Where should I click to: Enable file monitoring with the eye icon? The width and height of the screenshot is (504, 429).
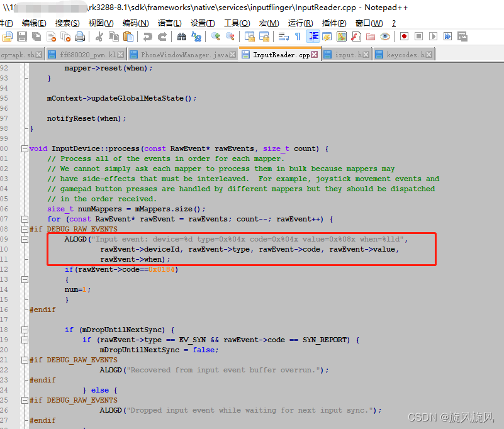[x=384, y=38]
